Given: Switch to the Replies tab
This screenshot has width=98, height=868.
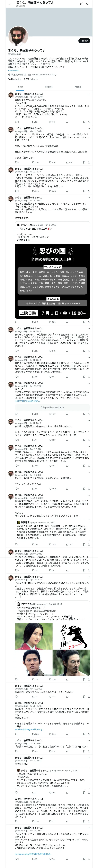Looking at the screenshot, I should pos(49,87).
